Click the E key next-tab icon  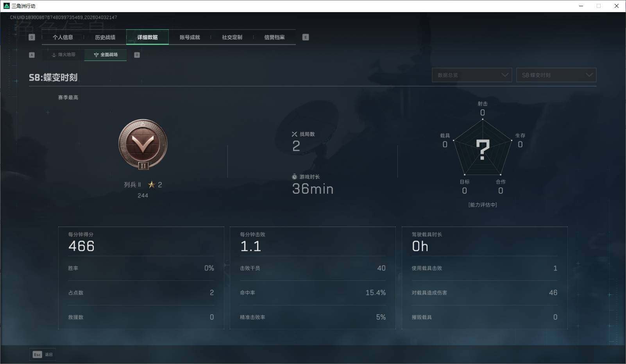click(x=306, y=37)
